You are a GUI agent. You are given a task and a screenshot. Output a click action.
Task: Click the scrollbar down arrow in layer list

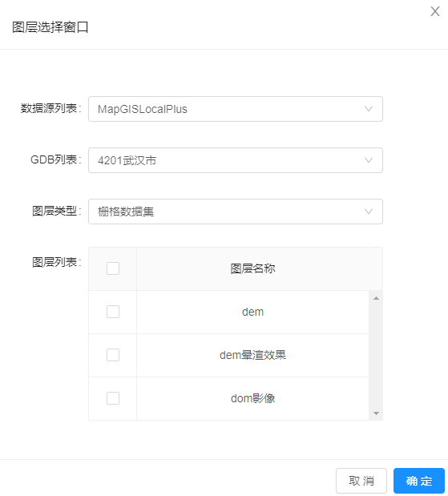[376, 413]
